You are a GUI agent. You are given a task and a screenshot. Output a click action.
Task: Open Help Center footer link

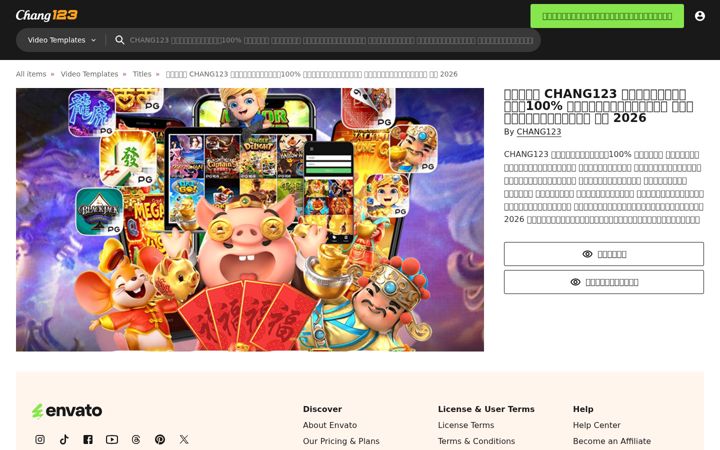click(x=596, y=425)
